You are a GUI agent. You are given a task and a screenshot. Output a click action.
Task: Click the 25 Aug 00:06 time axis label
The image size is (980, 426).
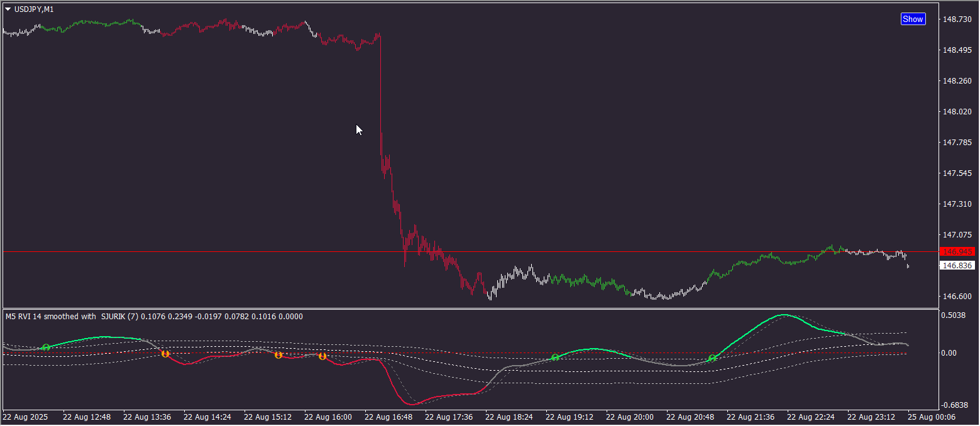coord(932,417)
